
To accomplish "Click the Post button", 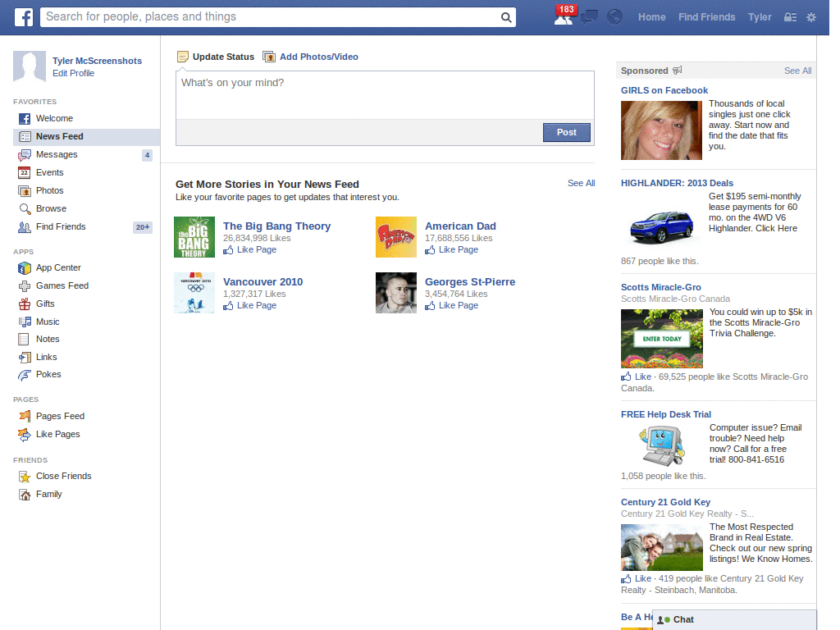I will 566,132.
